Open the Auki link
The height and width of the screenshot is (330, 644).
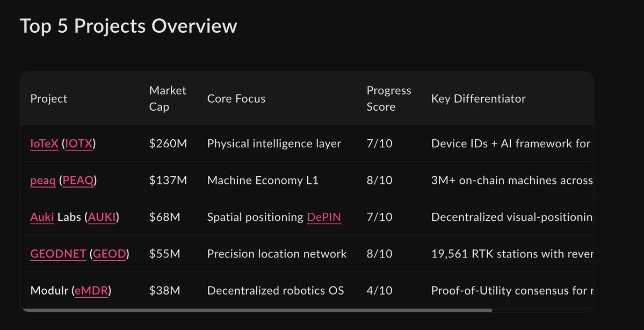pos(42,217)
